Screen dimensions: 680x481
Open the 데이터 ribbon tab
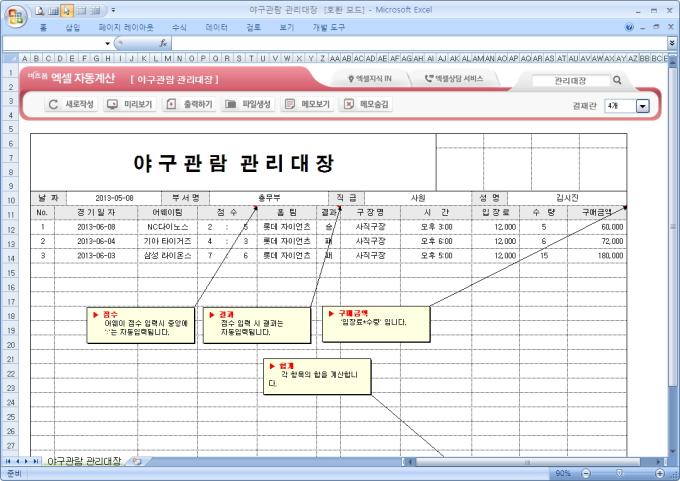[216, 27]
